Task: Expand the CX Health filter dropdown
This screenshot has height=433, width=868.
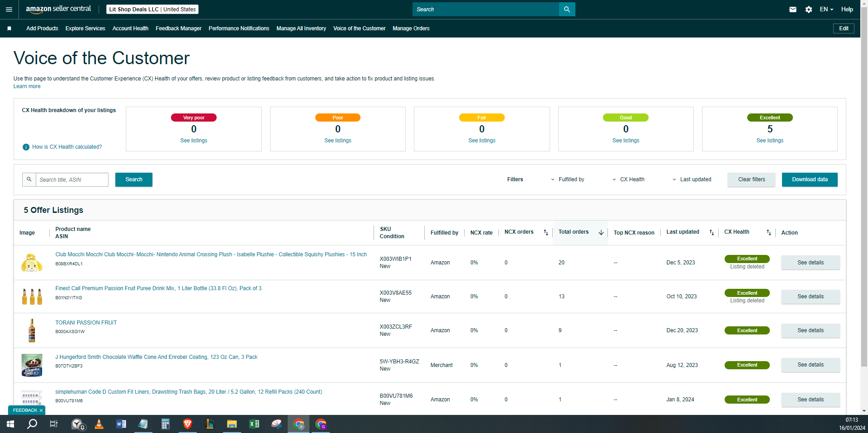Action: point(629,179)
